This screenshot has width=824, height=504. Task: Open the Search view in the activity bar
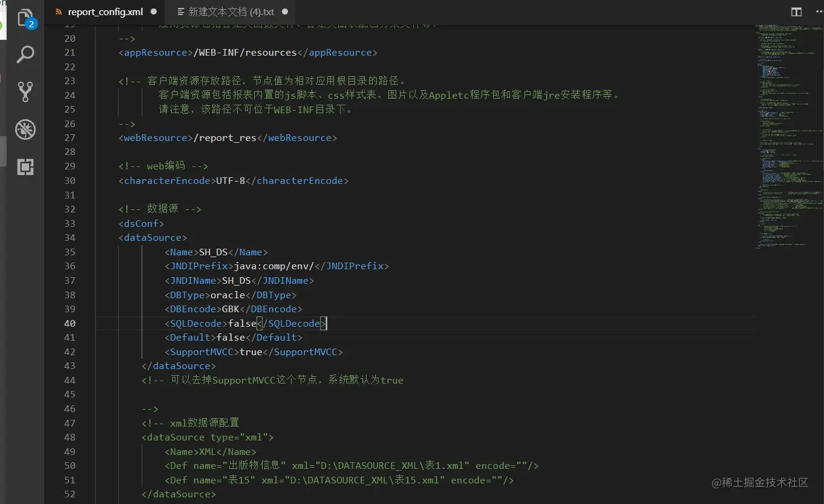pos(25,54)
